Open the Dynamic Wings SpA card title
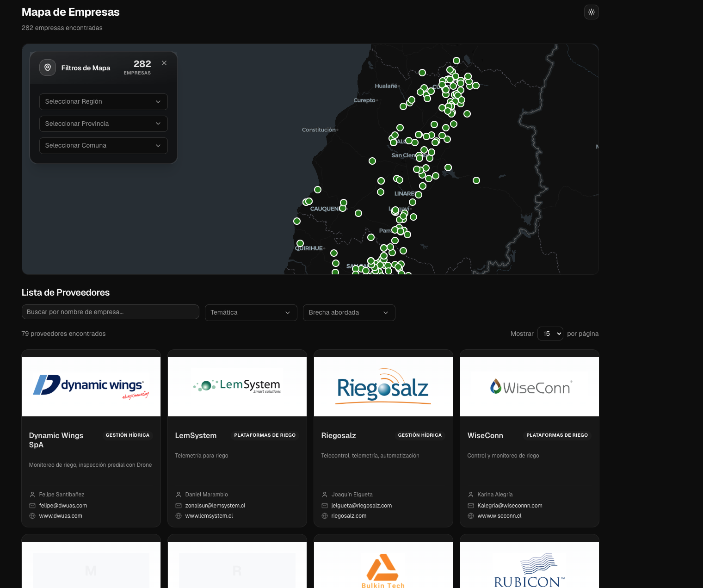The image size is (703, 588). (56, 440)
